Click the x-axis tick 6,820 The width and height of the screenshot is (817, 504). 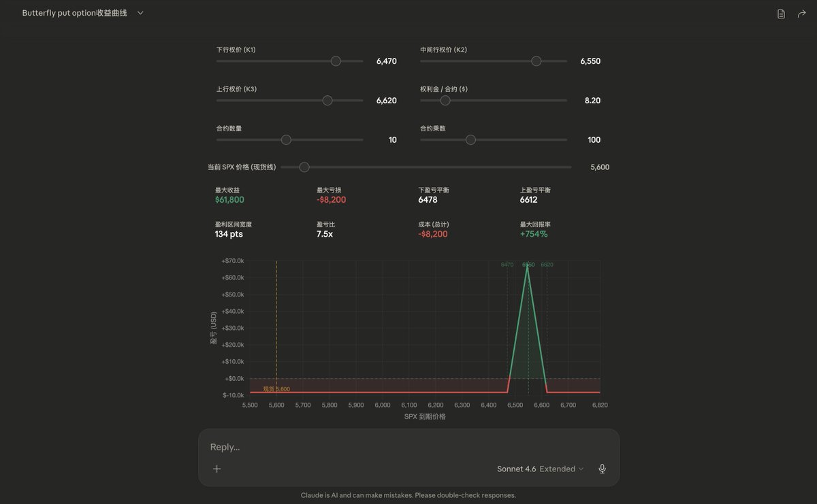tap(600, 405)
